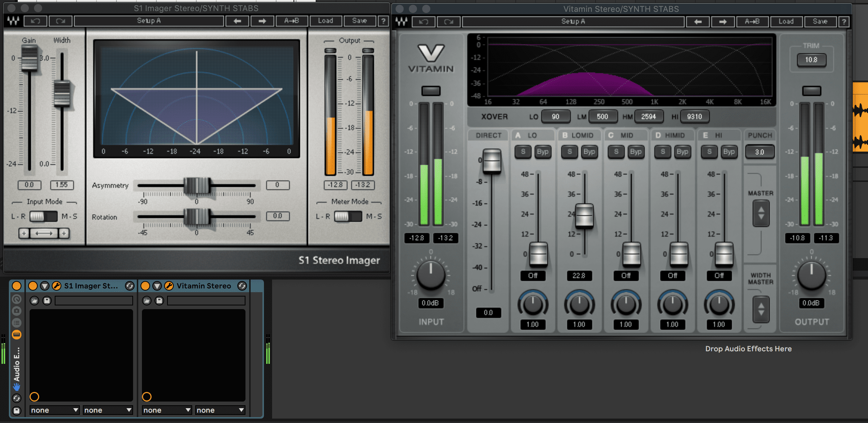Click A→B button in Vitamin
Viewport: 868px width, 423px height.
pyautogui.click(x=752, y=22)
